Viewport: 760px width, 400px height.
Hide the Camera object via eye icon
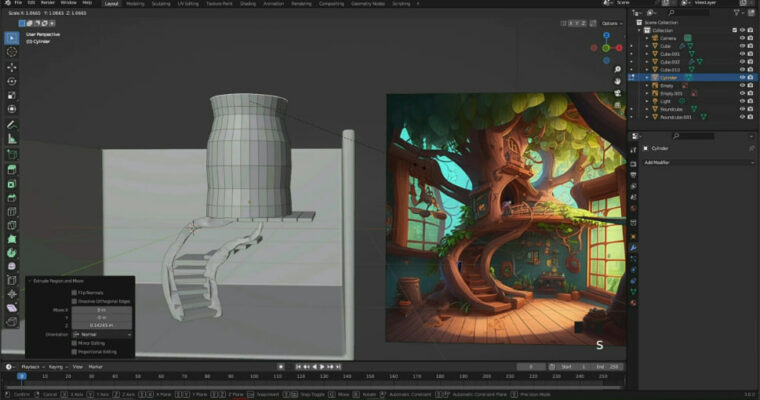[x=742, y=38]
